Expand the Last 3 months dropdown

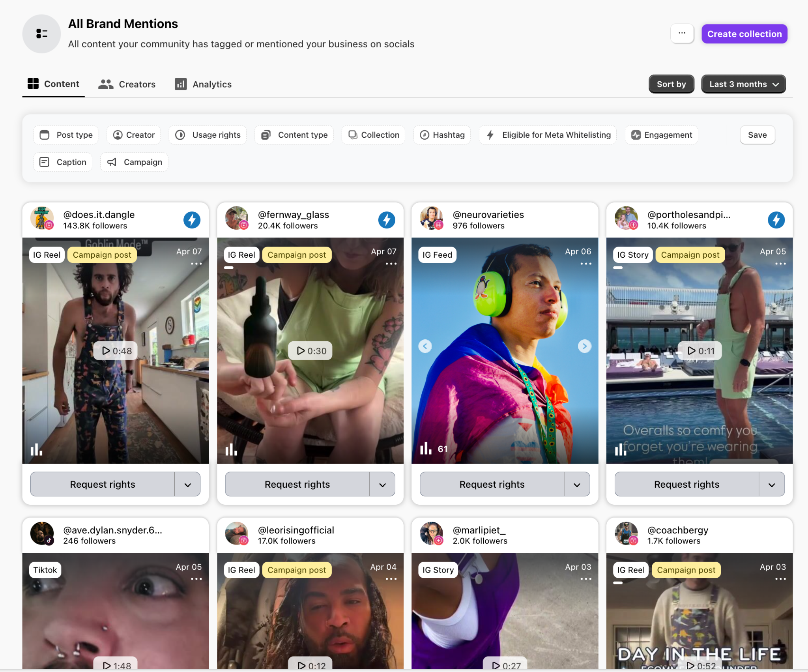(743, 84)
